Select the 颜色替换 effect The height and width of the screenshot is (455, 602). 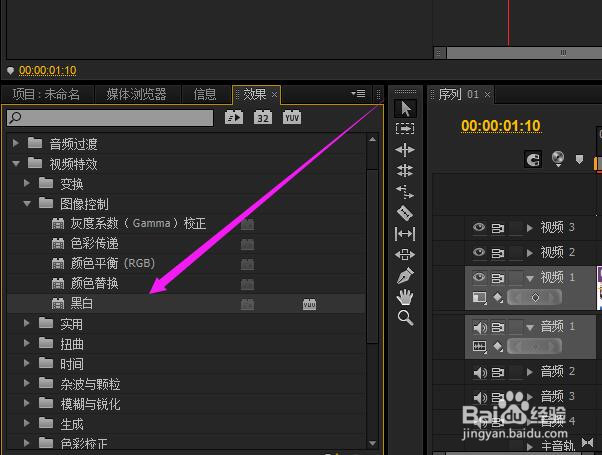(186, 284)
